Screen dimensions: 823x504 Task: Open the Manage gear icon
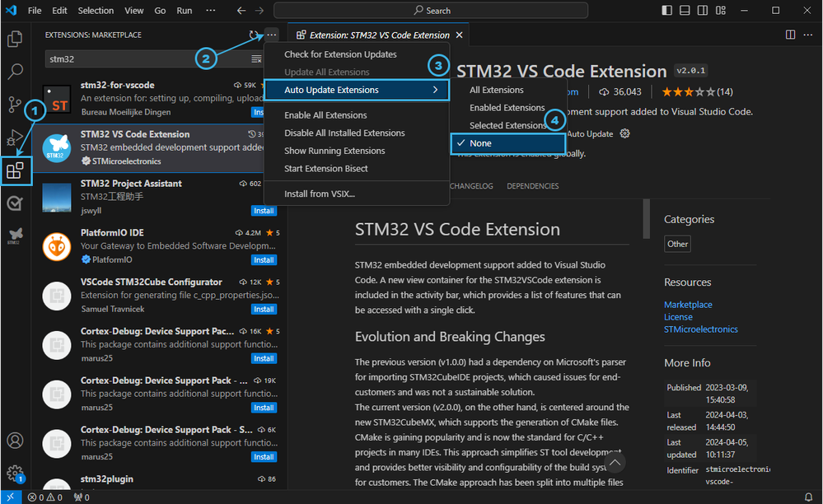[14, 473]
